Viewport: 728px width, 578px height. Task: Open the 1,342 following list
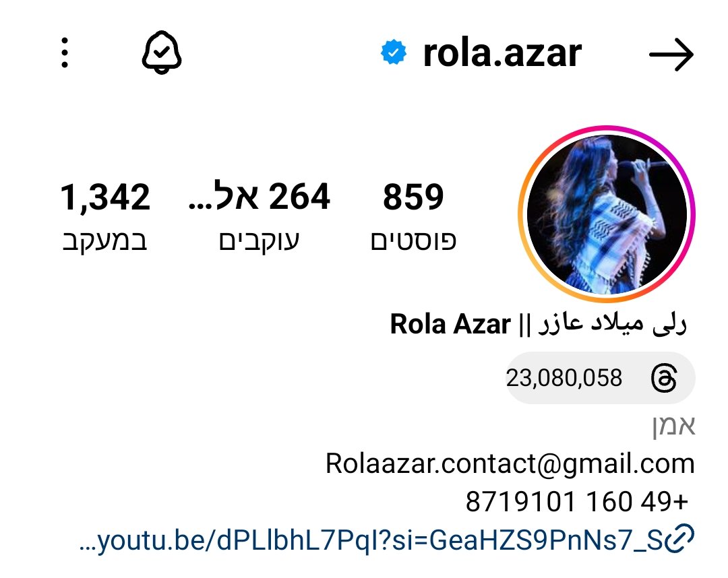[x=105, y=197]
